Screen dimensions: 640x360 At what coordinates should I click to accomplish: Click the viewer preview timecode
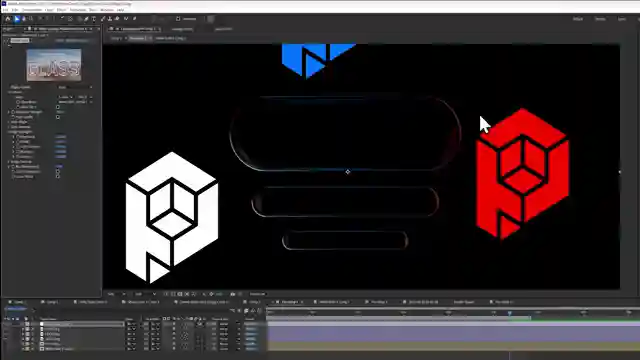[x=258, y=294]
